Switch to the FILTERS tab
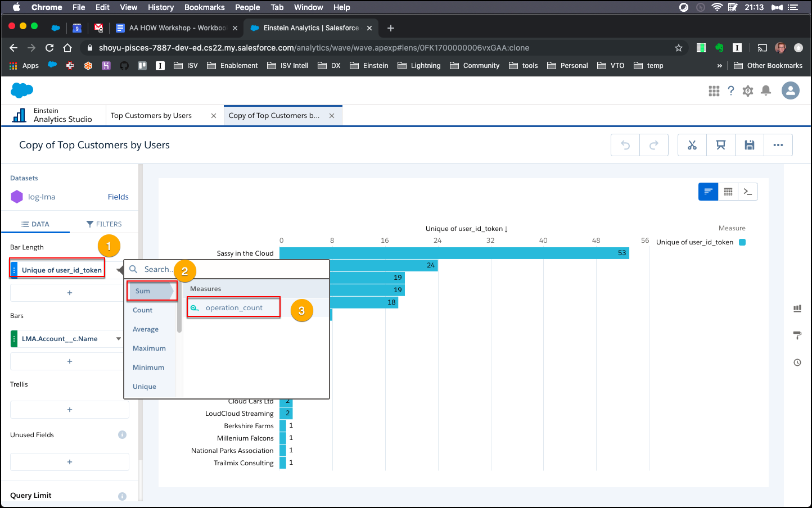The height and width of the screenshot is (508, 812). tap(104, 224)
